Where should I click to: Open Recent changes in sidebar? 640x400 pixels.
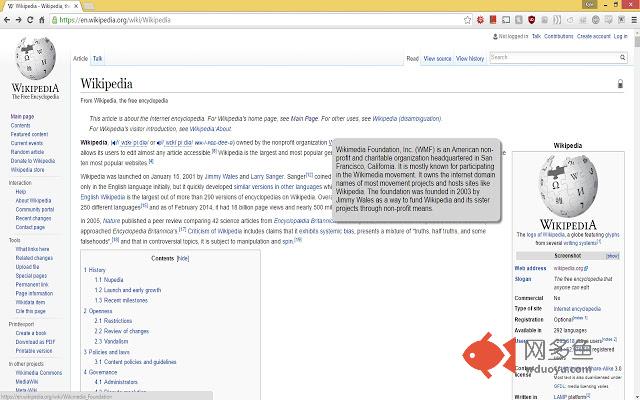click(x=33, y=218)
